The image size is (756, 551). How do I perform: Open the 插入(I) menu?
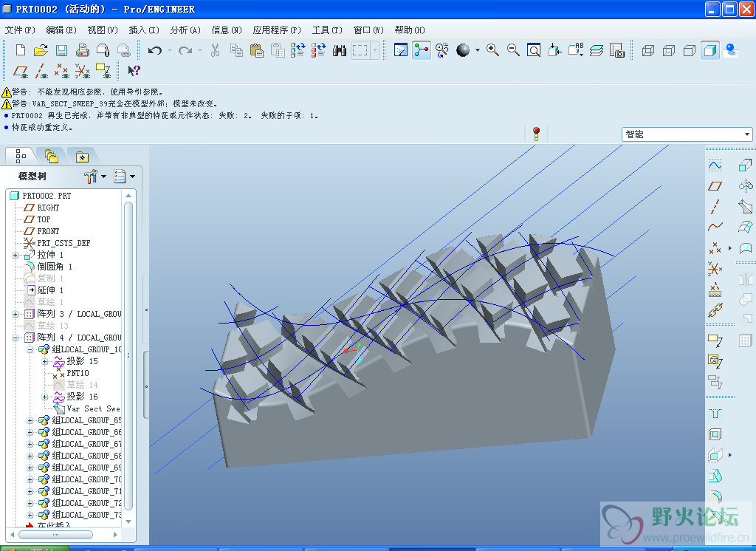tap(144, 30)
